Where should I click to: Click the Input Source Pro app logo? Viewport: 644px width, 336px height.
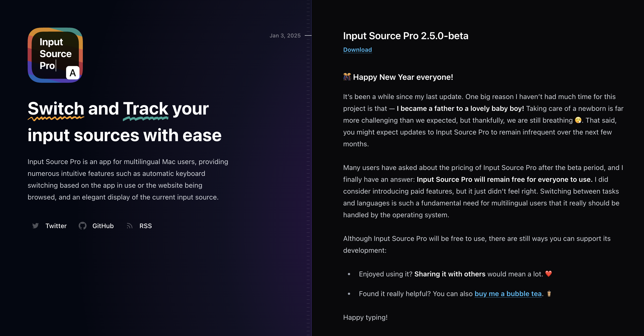[55, 55]
